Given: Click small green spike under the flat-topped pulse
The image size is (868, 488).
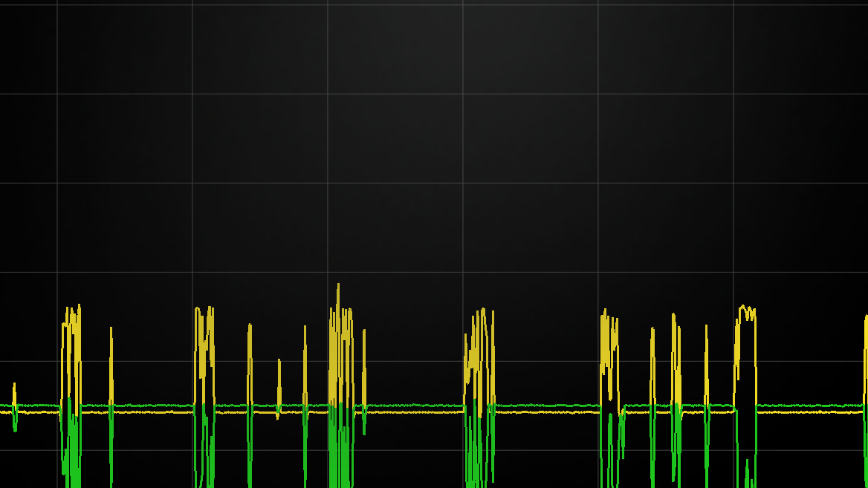Looking at the screenshot, I should pyautogui.click(x=747, y=472).
